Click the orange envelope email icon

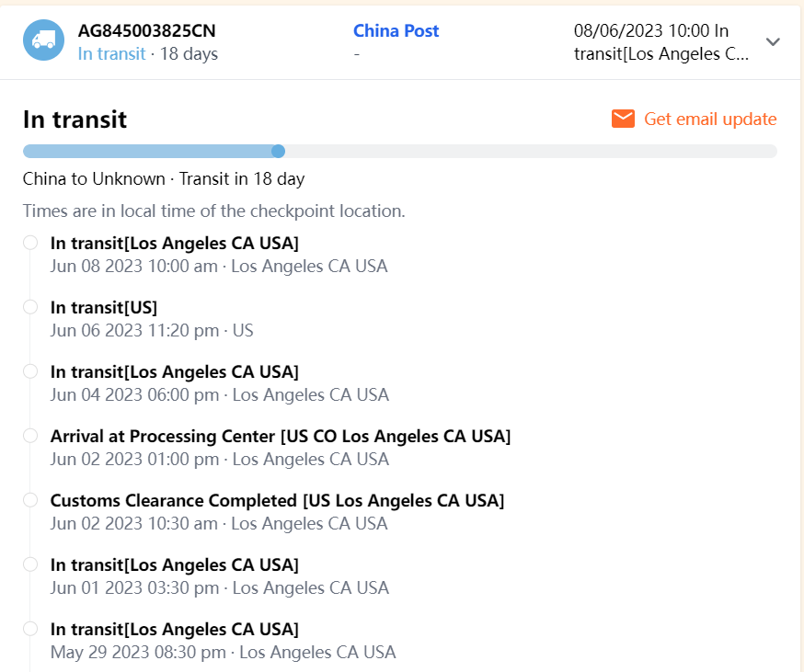point(623,119)
